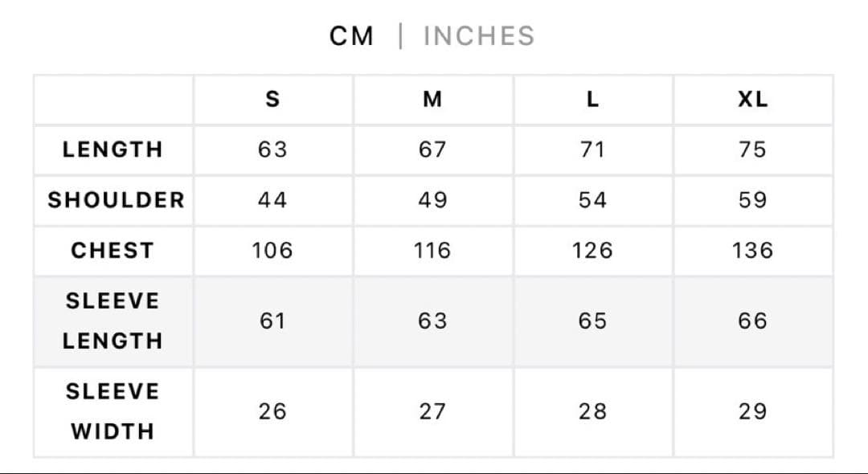This screenshot has height=474, width=868.
Task: Click the SLEEVE WIDTH row label
Action: pos(113,411)
